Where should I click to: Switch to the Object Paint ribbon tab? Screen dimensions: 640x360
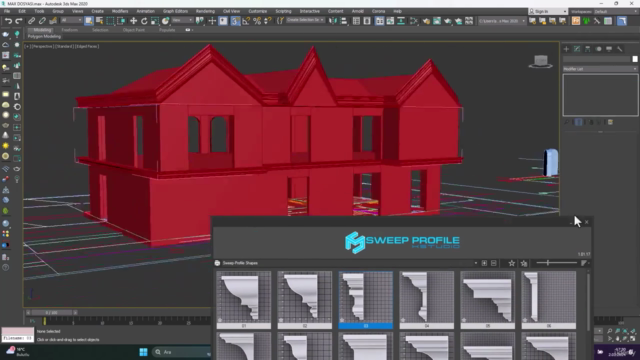point(134,30)
